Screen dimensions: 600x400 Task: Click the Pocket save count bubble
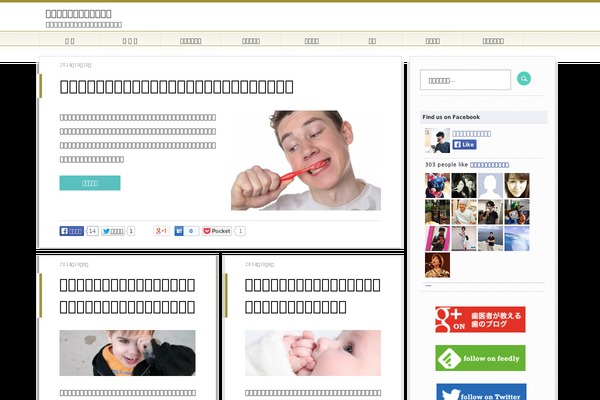click(x=240, y=231)
